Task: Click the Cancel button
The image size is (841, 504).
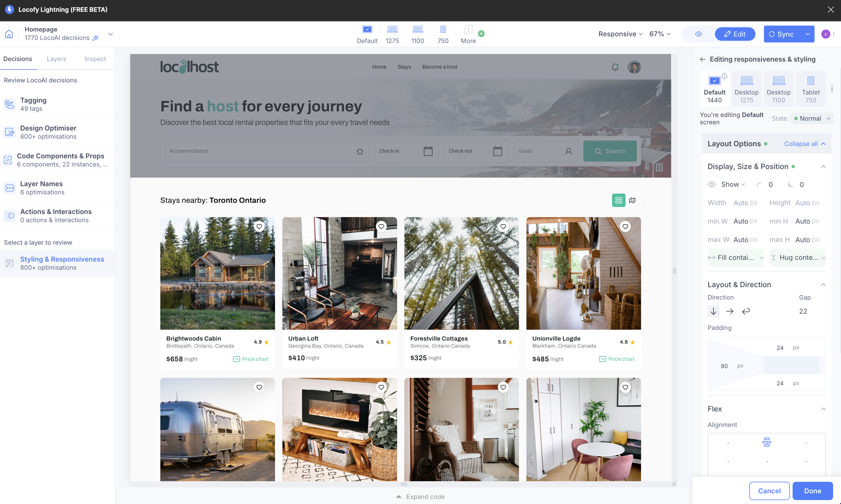Action: click(769, 491)
